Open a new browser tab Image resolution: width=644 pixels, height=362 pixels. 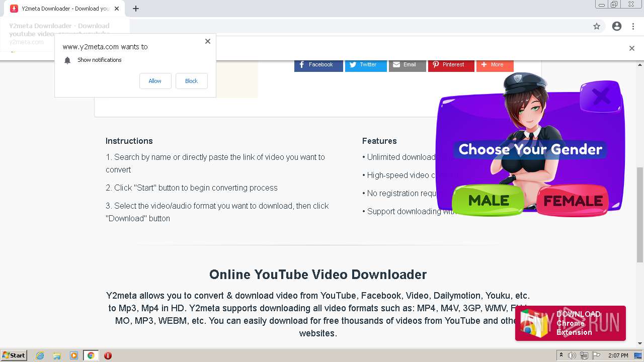coord(135,9)
